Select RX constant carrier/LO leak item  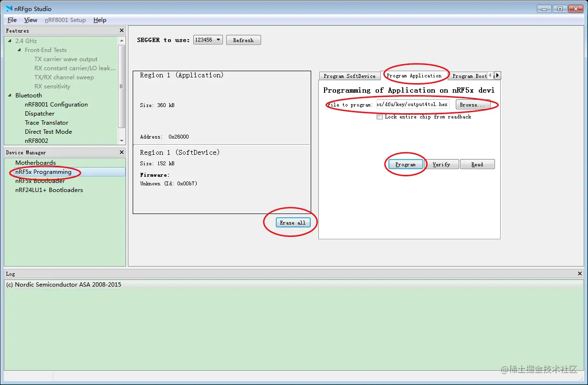(x=75, y=68)
